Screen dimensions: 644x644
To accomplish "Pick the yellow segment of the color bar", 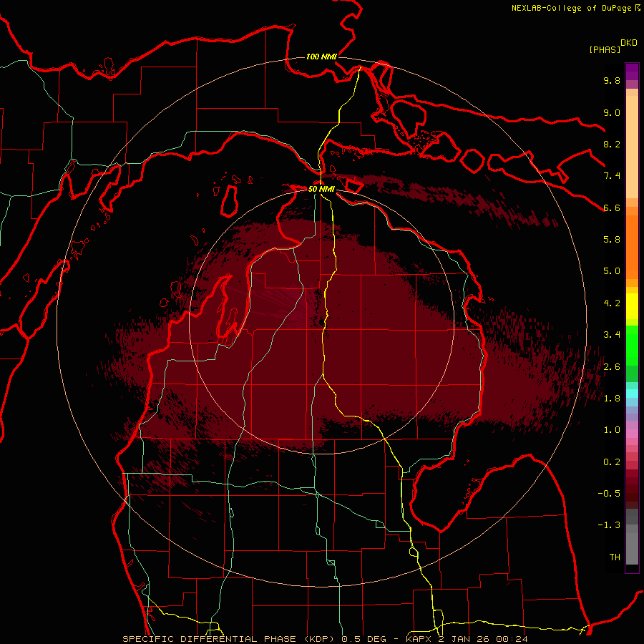I will pyautogui.click(x=632, y=306).
